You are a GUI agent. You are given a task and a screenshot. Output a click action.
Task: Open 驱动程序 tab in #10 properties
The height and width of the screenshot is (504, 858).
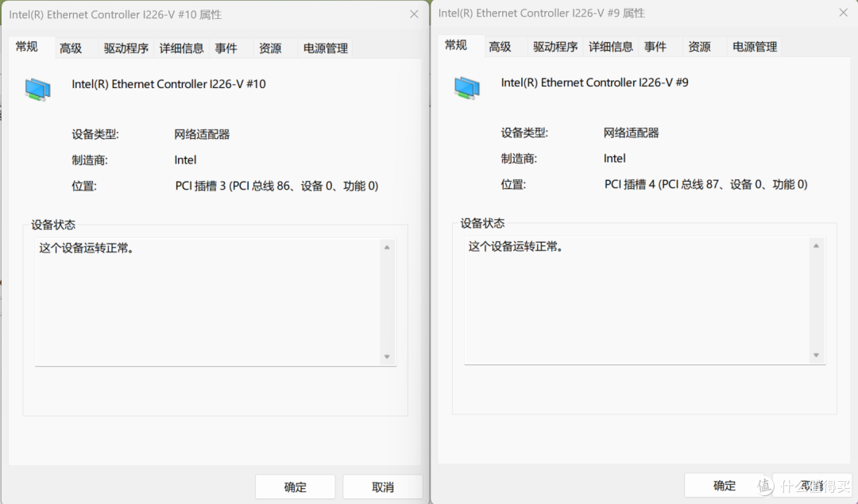(x=126, y=48)
